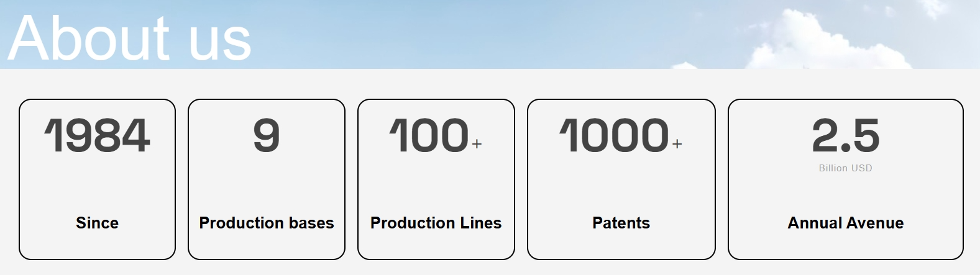Select the 1984 Since card
The width and height of the screenshot is (980, 275).
(x=97, y=179)
